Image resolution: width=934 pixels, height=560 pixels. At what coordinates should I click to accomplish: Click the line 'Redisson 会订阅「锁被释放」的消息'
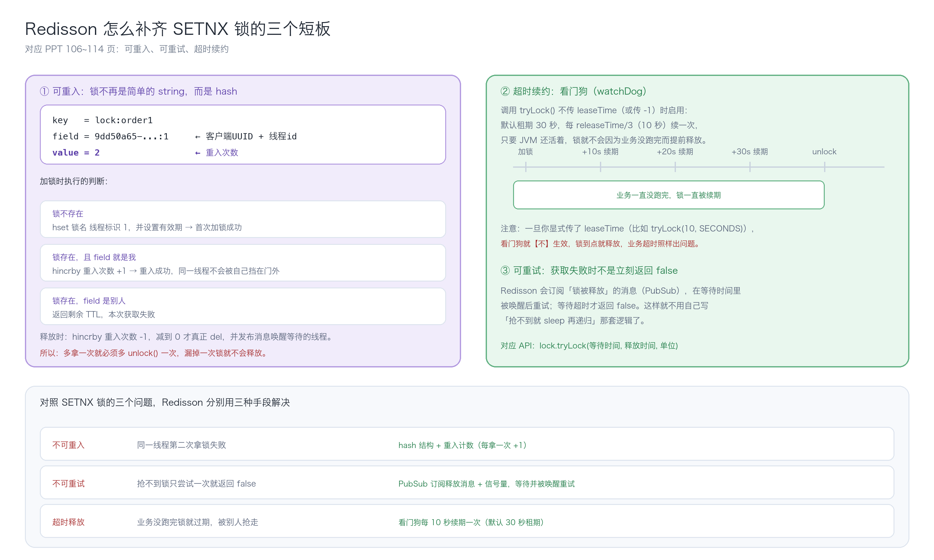620,291
